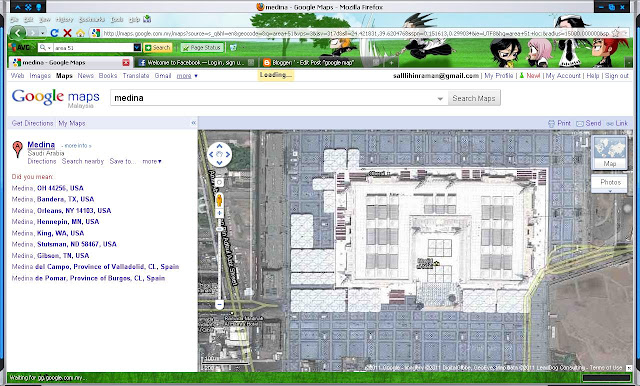This screenshot has height=386, width=640.
Task: Open the Gmail link in Google bar
Action: (163, 75)
